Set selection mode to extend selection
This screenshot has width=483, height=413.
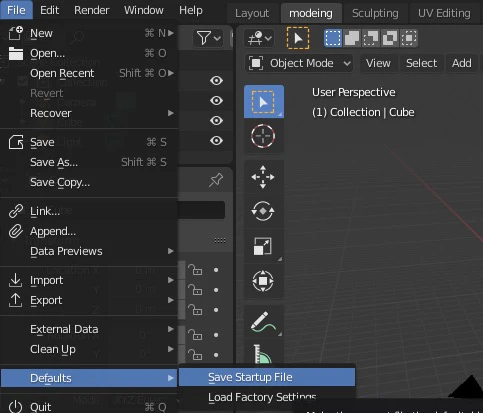click(352, 38)
